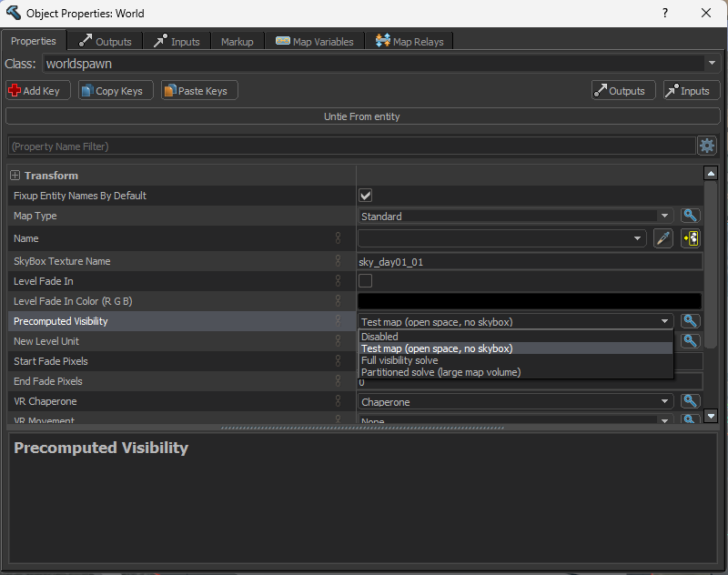Click the Untie From entity button
The width and height of the screenshot is (728, 575).
coord(362,116)
